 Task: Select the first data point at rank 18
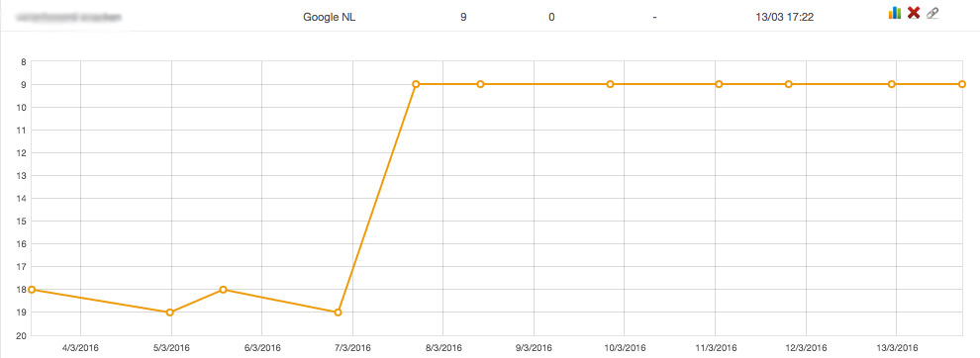click(x=32, y=290)
